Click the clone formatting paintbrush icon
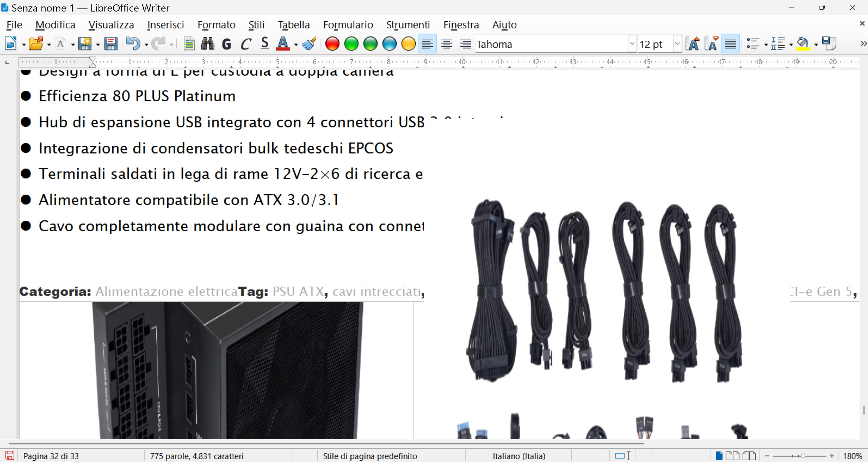This screenshot has height=462, width=868. click(x=309, y=44)
